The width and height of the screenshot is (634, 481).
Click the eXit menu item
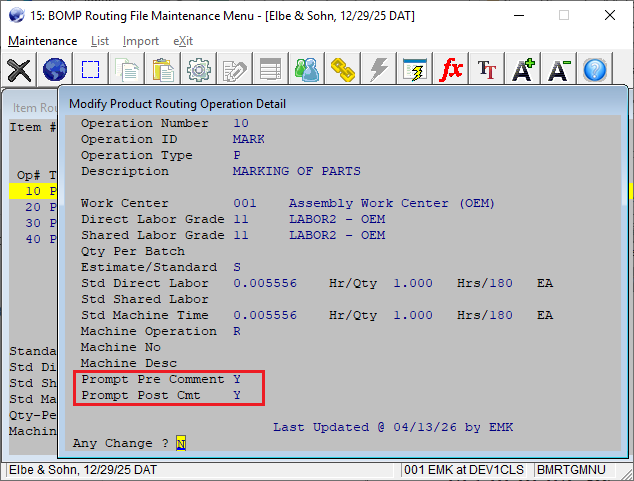click(183, 41)
